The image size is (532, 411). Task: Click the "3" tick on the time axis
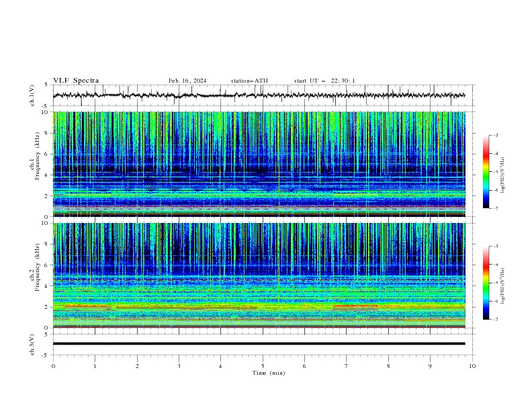(x=179, y=366)
